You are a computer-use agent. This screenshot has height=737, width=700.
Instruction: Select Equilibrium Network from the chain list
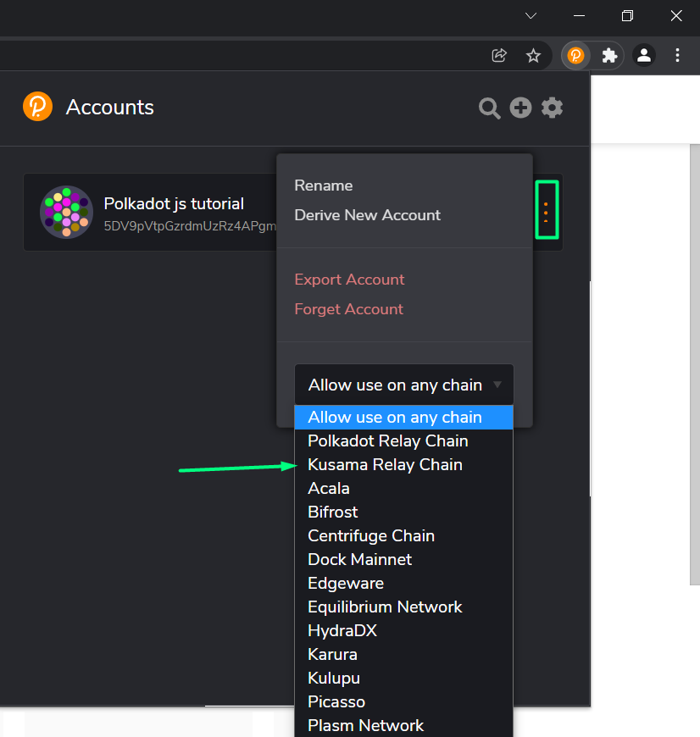385,607
